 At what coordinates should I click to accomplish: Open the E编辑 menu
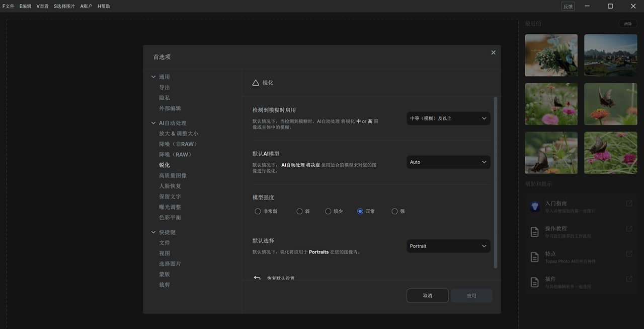point(25,6)
